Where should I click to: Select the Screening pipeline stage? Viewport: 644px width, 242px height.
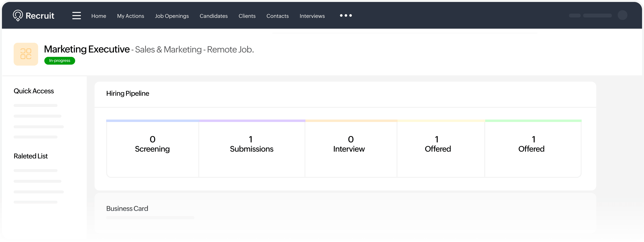(x=152, y=149)
